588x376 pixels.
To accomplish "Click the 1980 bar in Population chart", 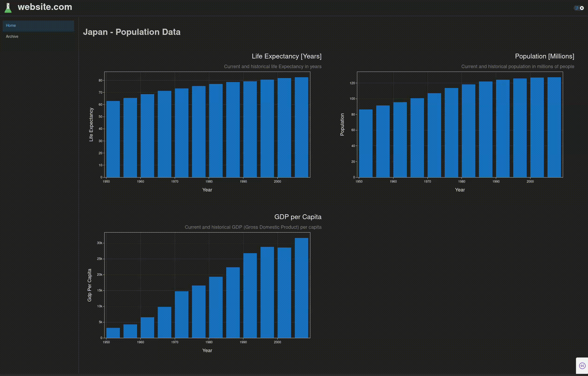I will [x=468, y=131].
